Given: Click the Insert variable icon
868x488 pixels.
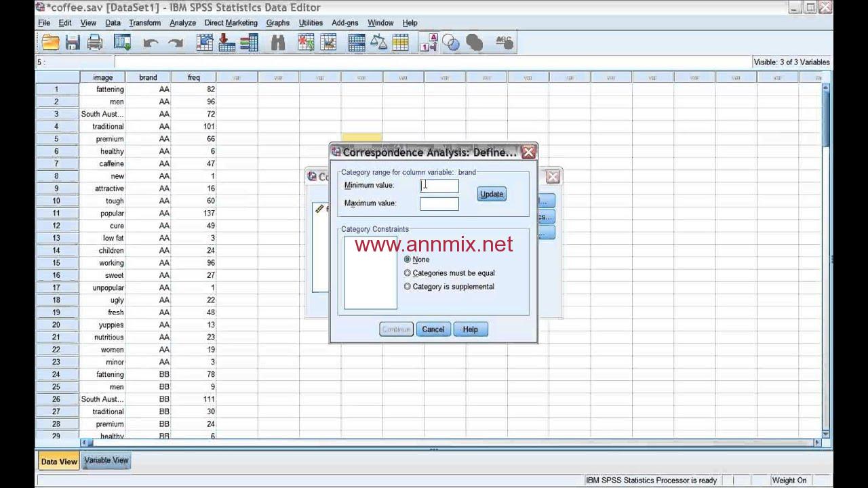Looking at the screenshot, I should point(328,43).
